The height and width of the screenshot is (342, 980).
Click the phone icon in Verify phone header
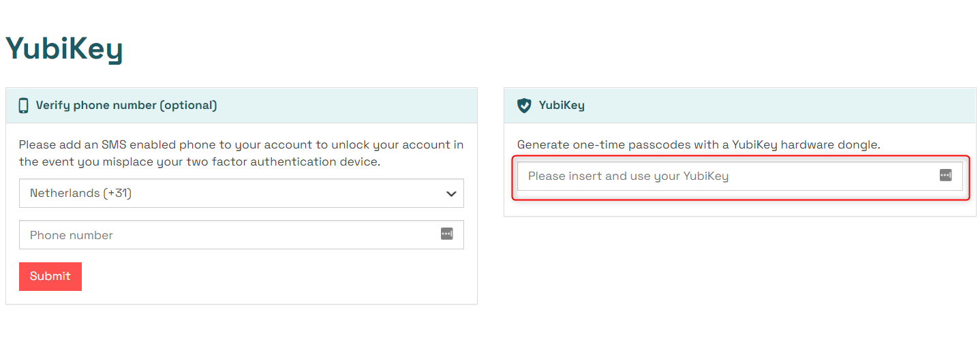pyautogui.click(x=24, y=106)
